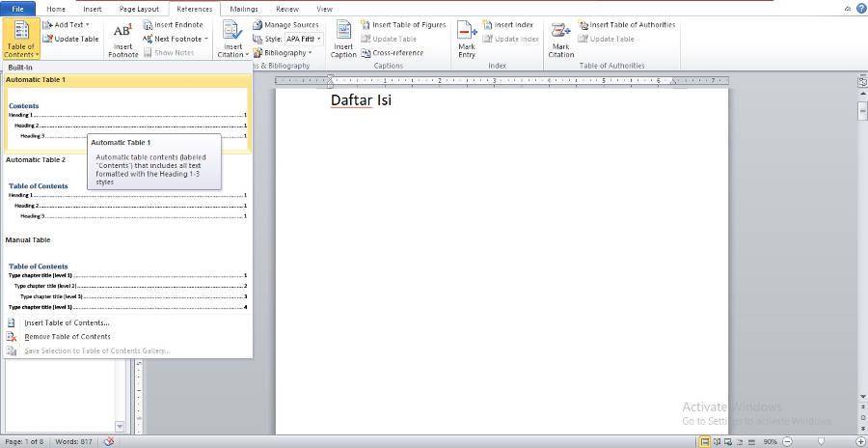The height and width of the screenshot is (448, 868).
Task: Open the citation Style combo box
Action: point(304,39)
